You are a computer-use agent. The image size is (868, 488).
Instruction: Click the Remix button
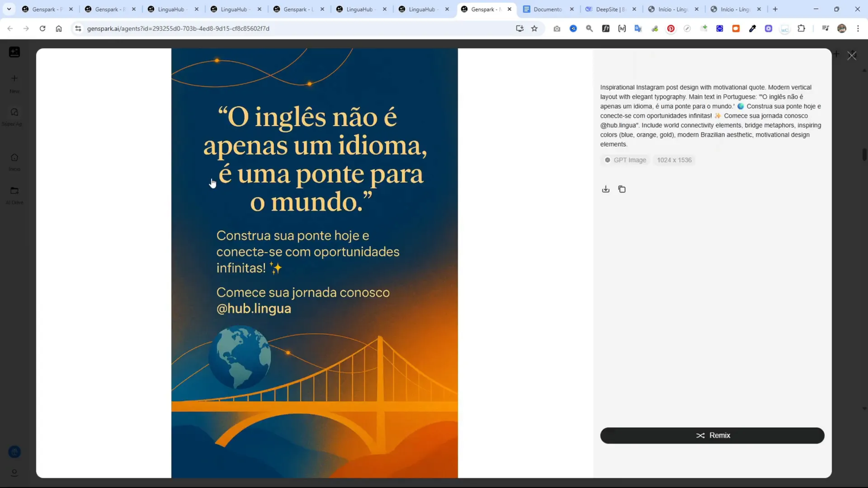click(x=712, y=435)
